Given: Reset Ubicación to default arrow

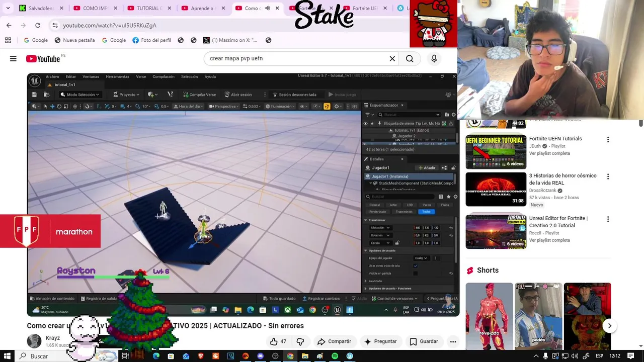Looking at the screenshot, I should (x=451, y=228).
